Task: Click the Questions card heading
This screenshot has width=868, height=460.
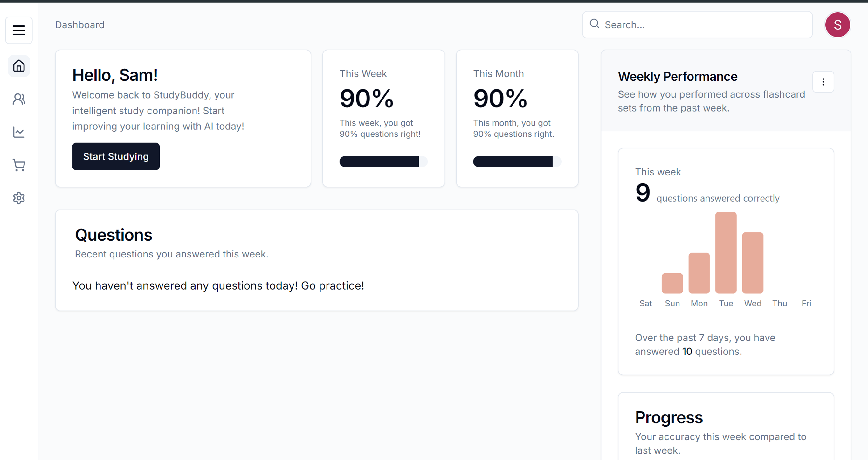Action: 114,235
